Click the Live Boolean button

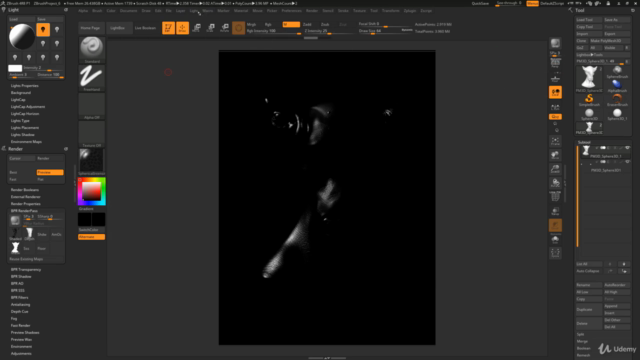pyautogui.click(x=145, y=28)
